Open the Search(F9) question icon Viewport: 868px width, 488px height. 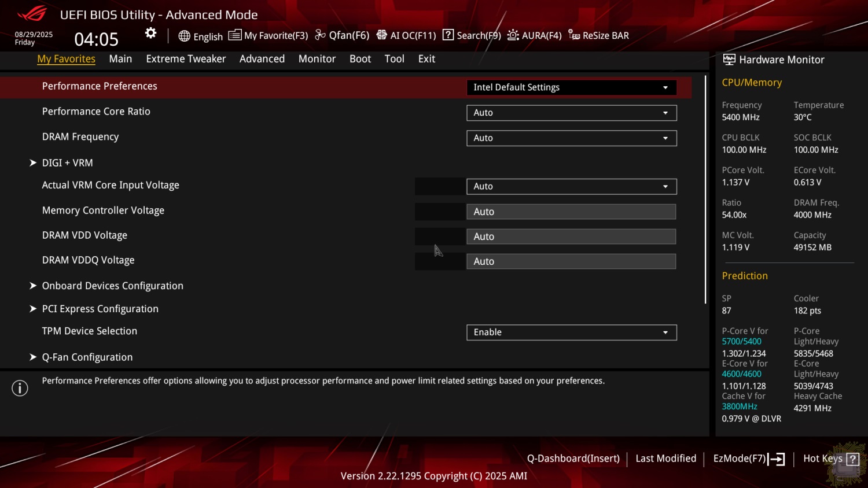coord(448,35)
